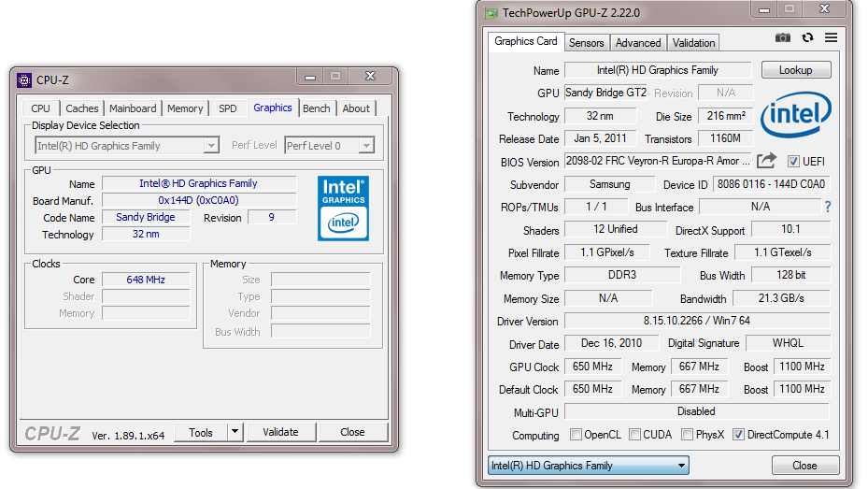Click the BIOS export share icon
868x489 pixels.
tap(767, 161)
